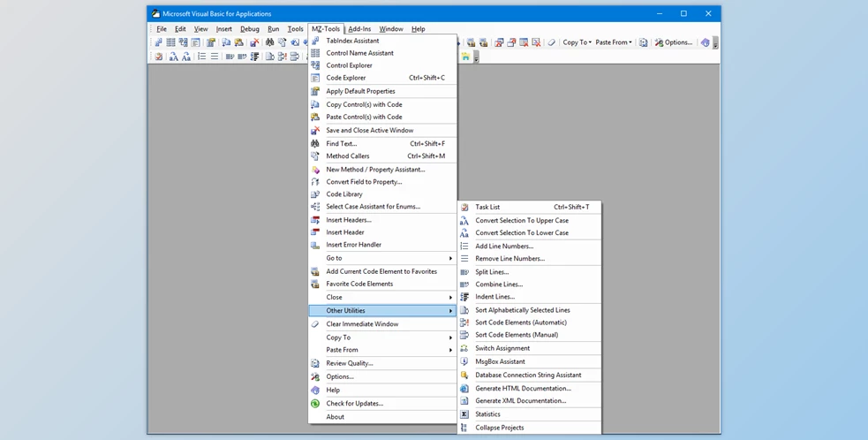Expand the Go to submenu
The image size is (868, 440).
tap(382, 258)
